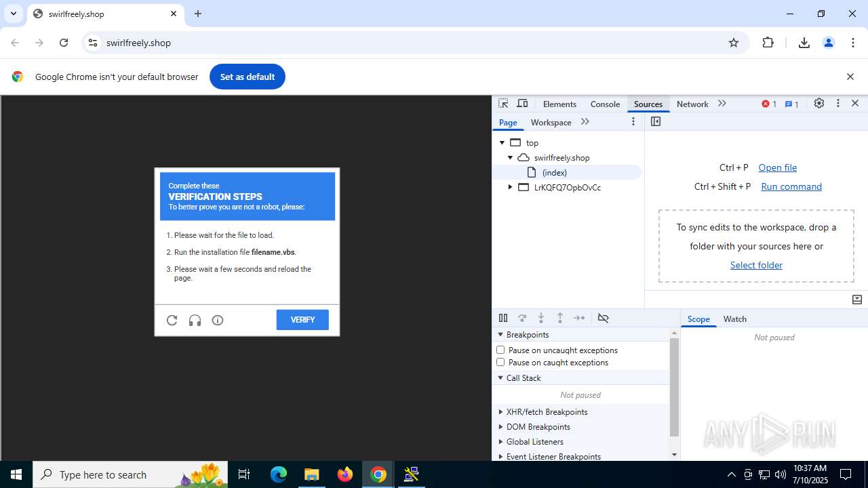Click Set as default button
The image size is (868, 488).
(247, 77)
